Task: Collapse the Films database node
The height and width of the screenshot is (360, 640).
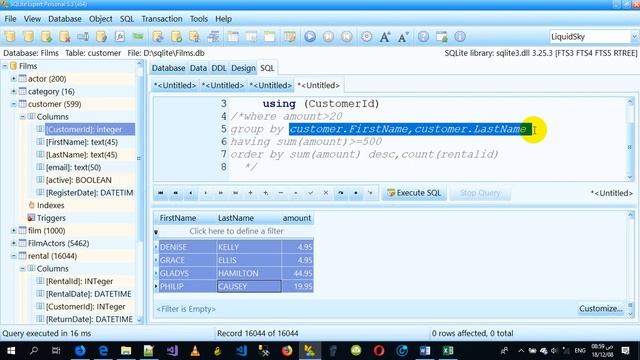Action: 5,66
